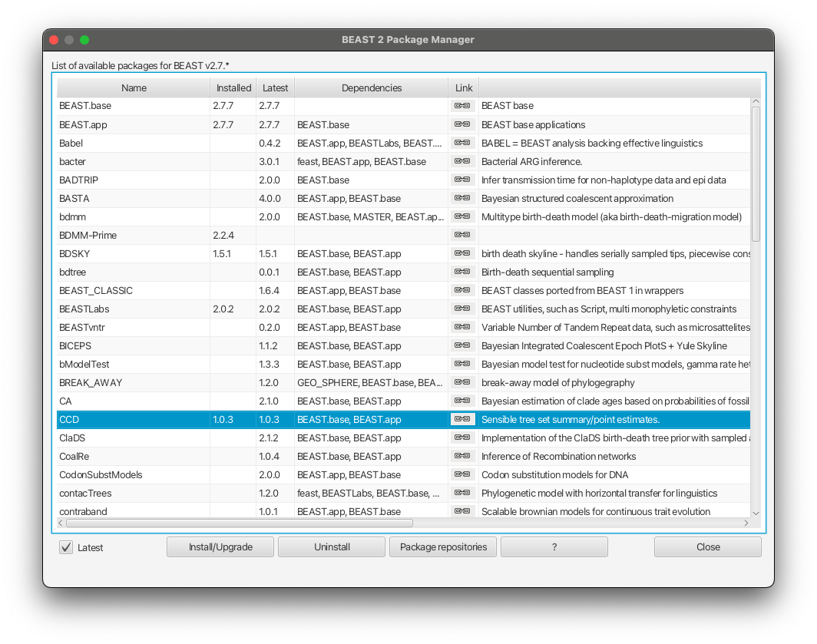Select the CoalRe package name

74,457
